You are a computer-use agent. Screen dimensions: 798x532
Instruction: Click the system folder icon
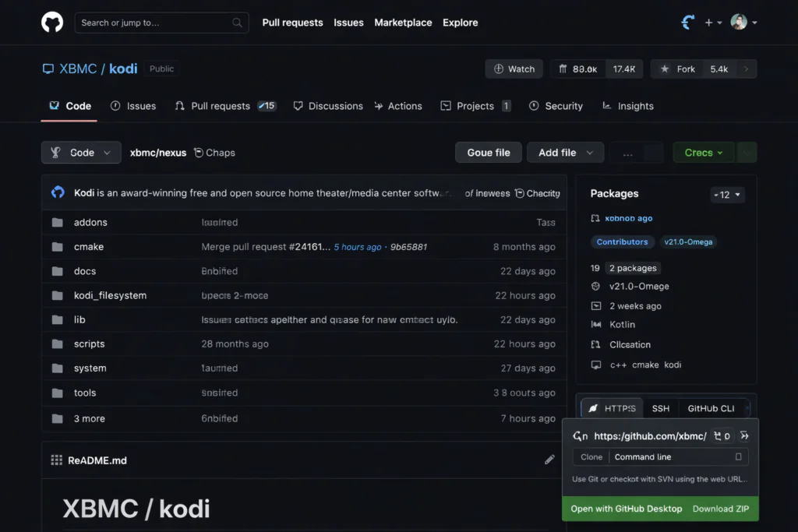point(58,368)
